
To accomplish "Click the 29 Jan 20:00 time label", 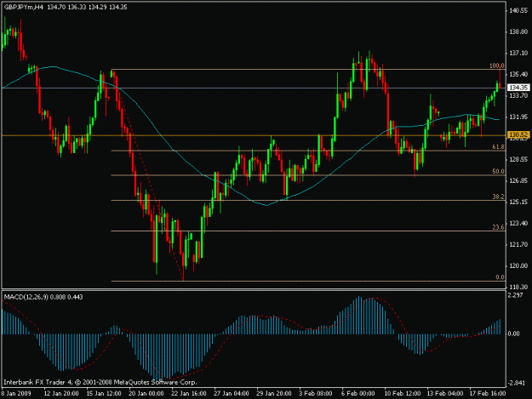I will pyautogui.click(x=274, y=394).
